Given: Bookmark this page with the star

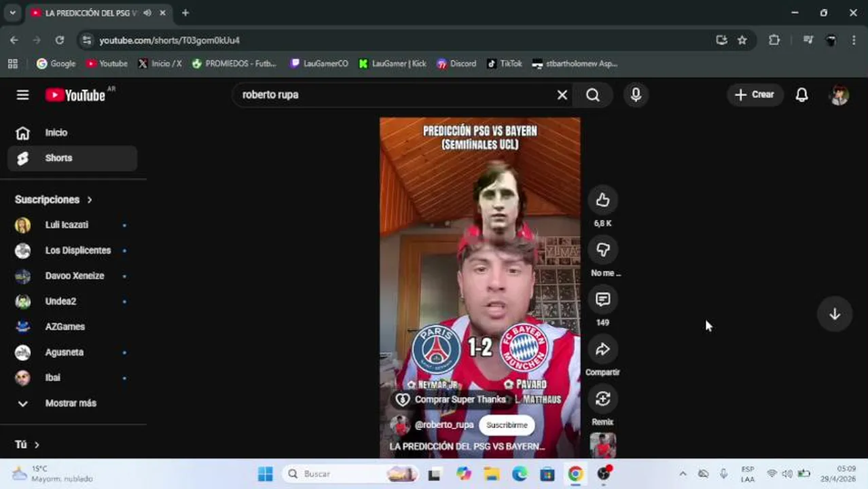Looking at the screenshot, I should [742, 40].
